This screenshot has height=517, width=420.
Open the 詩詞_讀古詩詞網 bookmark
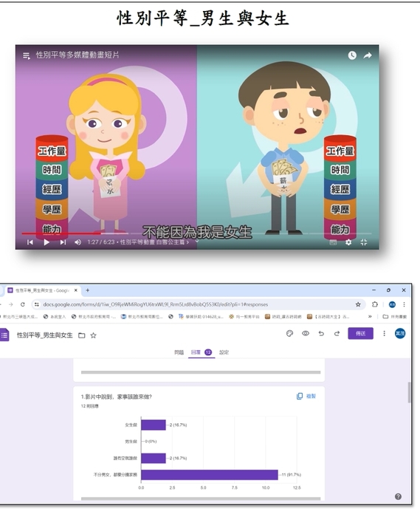click(283, 317)
